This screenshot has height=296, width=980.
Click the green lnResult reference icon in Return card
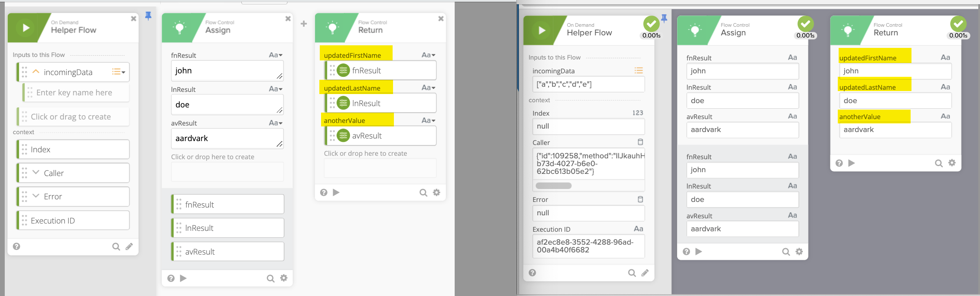tap(343, 103)
